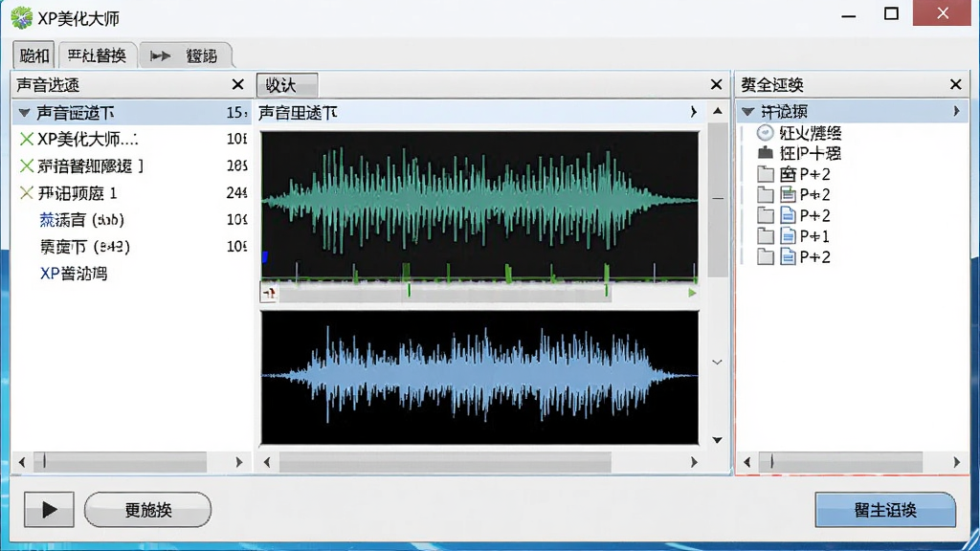
Task: Click the down chevron beside the blue waveform
Action: (717, 363)
